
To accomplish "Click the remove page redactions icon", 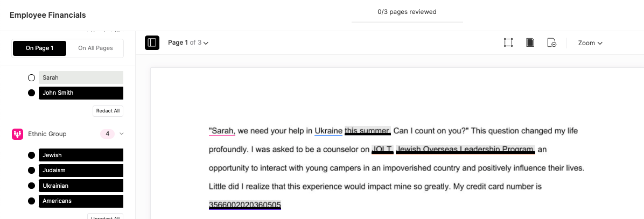I will click(552, 43).
